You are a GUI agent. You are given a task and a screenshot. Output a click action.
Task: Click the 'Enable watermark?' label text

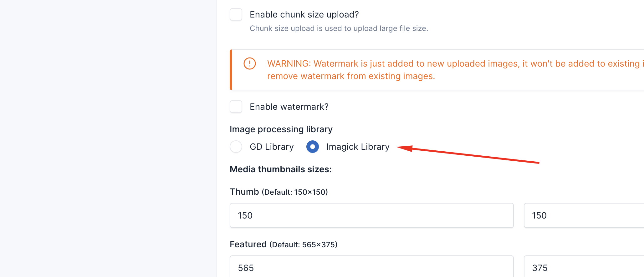coord(289,107)
